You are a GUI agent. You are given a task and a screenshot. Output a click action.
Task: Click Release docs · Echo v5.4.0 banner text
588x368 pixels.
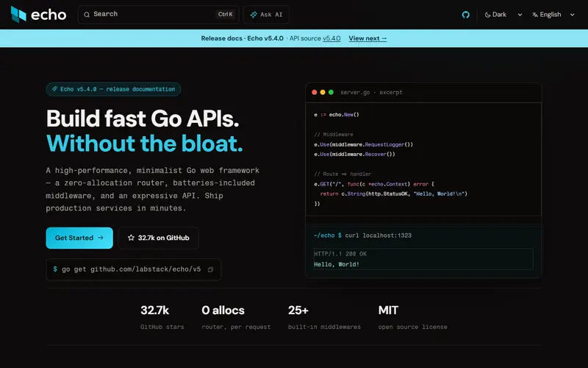tap(243, 38)
